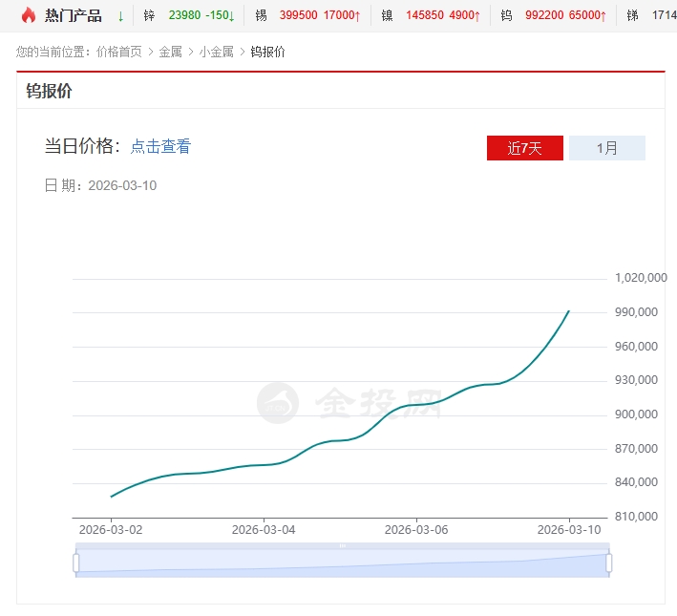The height and width of the screenshot is (616, 677).
Task: Switch to the 1月 range tab
Action: 607,148
